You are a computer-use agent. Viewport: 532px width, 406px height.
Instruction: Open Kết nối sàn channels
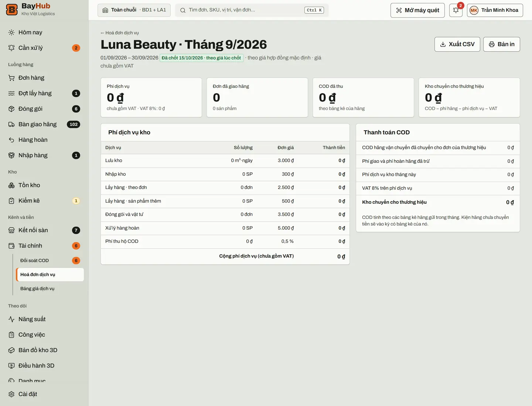point(44,230)
